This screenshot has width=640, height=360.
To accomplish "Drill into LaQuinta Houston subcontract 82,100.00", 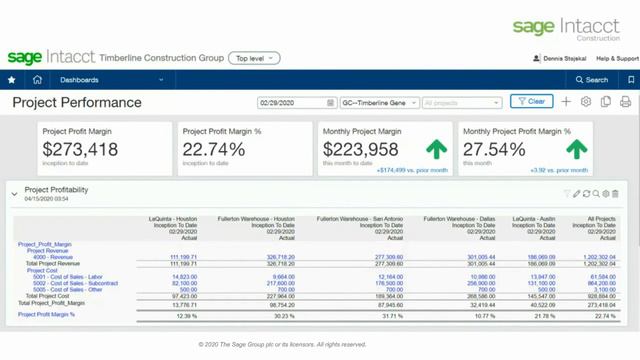I will (x=184, y=283).
